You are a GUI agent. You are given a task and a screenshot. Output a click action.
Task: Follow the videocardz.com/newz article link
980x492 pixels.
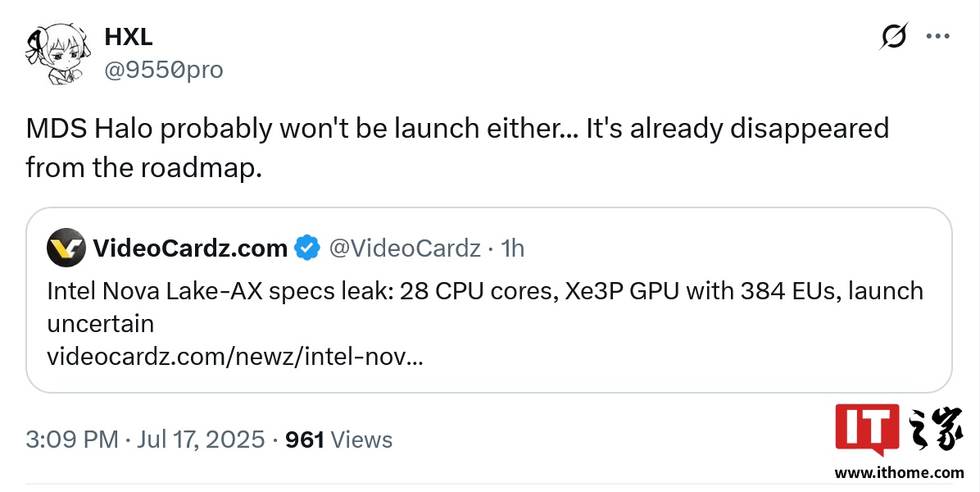[x=235, y=357]
